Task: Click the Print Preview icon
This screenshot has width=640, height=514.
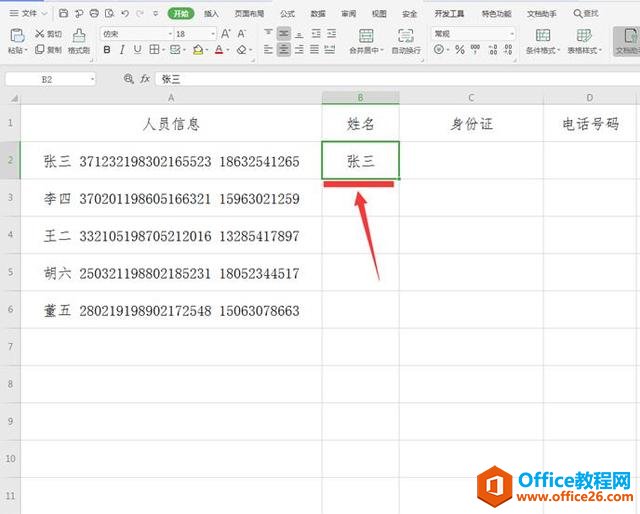Action: [109, 13]
